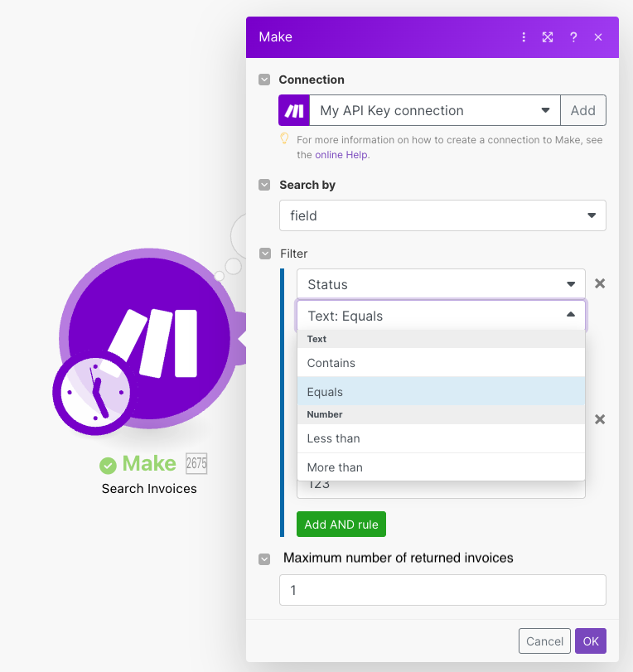Click the Make logo icon beside connection field
This screenshot has height=672, width=633.
[x=294, y=110]
